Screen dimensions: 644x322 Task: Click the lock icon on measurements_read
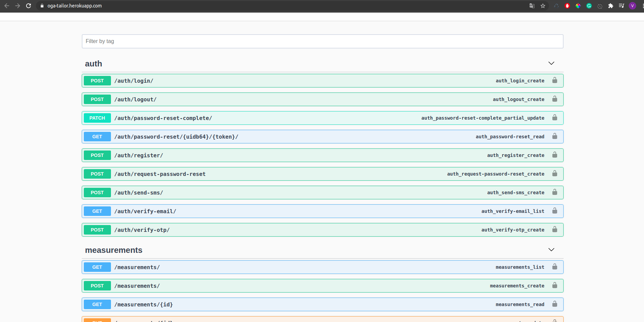coord(555,304)
